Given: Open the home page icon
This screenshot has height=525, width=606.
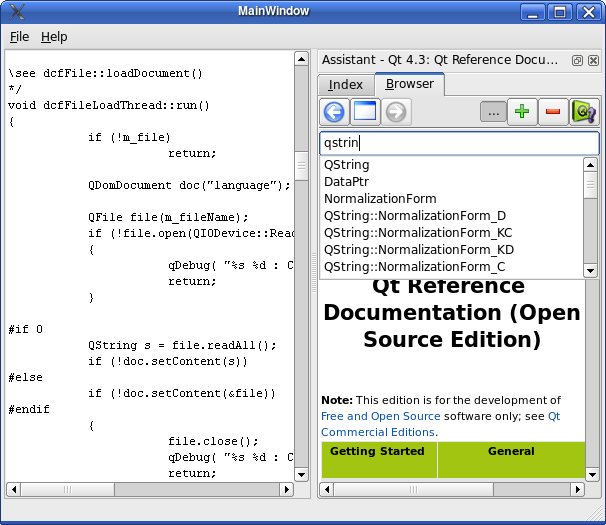Looking at the screenshot, I should [365, 112].
